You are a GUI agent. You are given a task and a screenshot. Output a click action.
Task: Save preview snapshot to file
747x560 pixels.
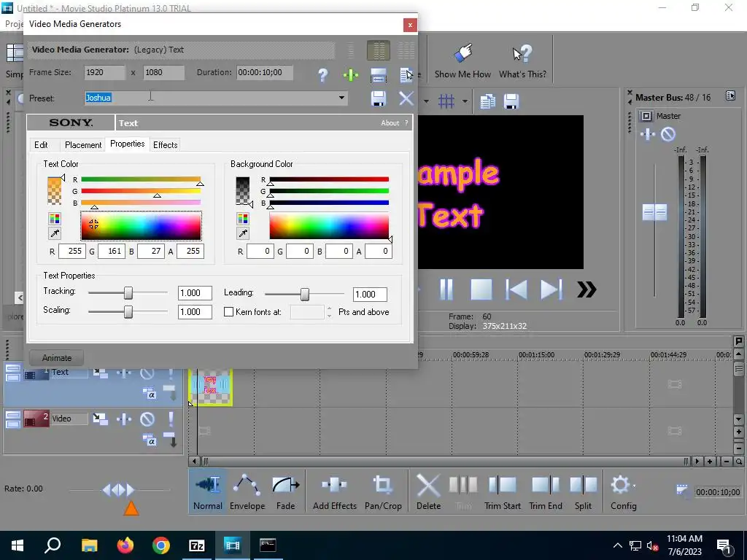[511, 101]
